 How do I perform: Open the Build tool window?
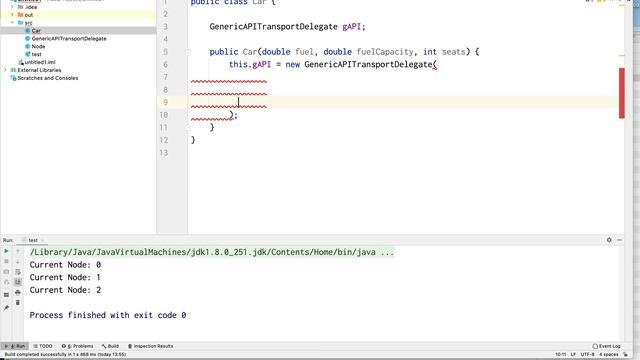110,346
